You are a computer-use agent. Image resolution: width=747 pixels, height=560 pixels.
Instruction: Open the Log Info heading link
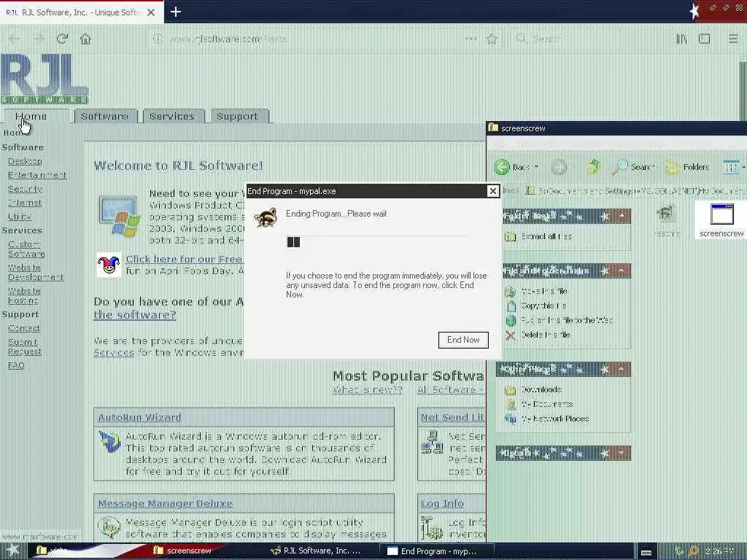pos(442,503)
